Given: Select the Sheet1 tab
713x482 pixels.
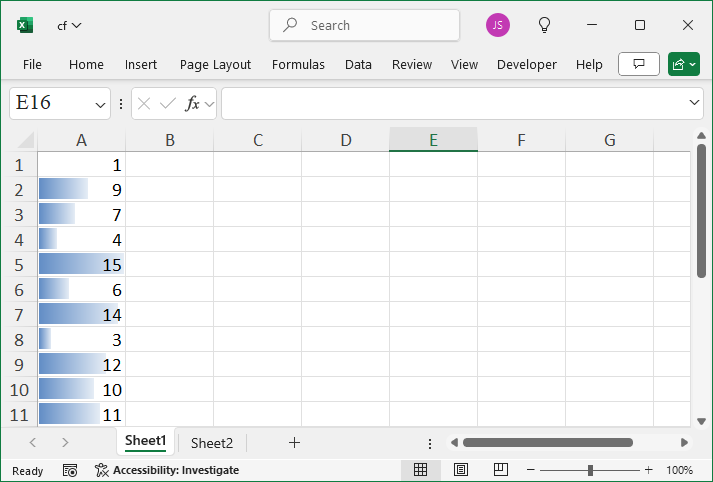Looking at the screenshot, I should (146, 441).
